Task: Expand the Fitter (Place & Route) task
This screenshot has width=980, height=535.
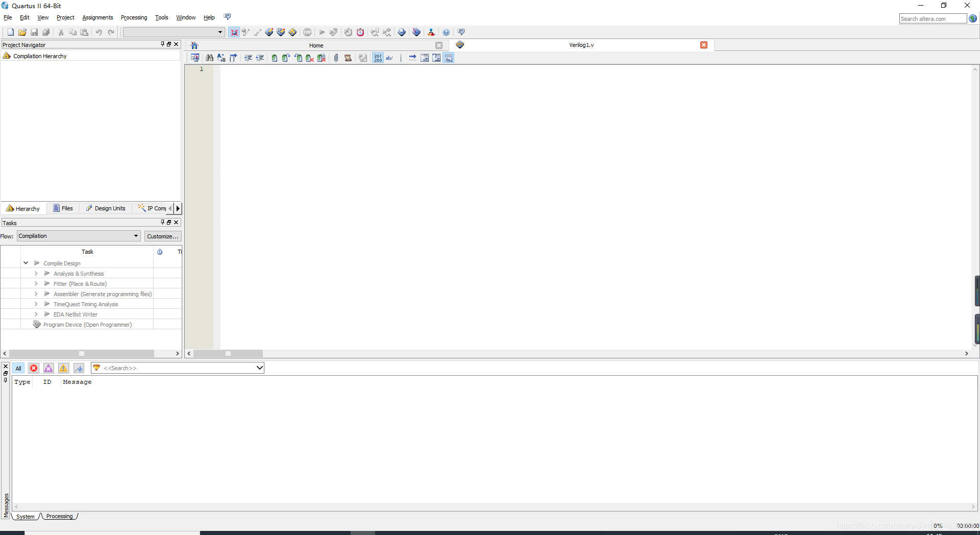Action: pyautogui.click(x=36, y=283)
